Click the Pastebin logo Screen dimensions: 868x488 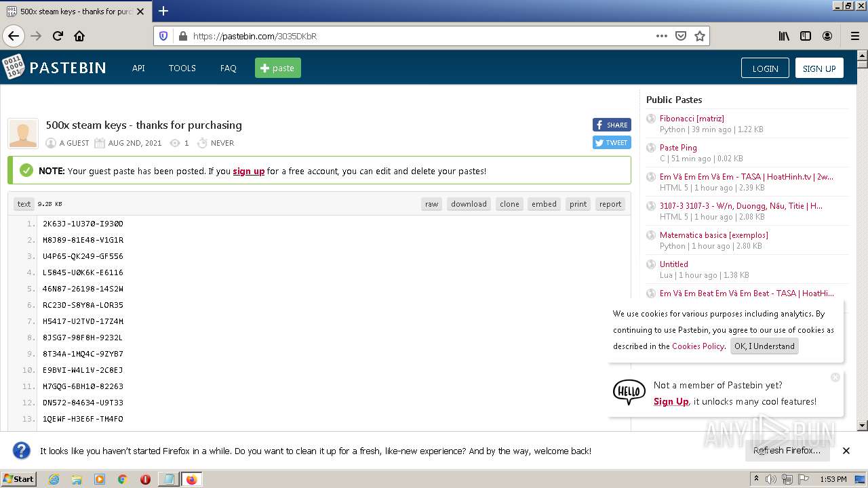pos(54,67)
